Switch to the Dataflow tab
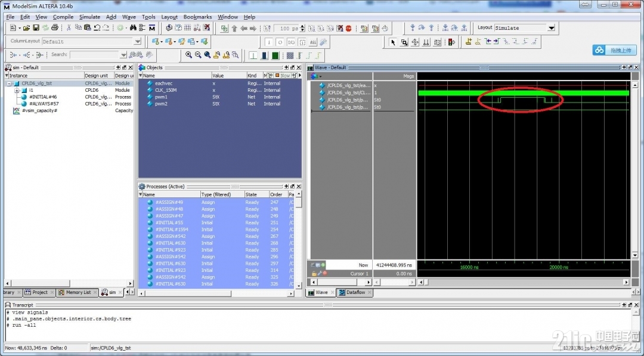644x356 pixels. coord(355,292)
